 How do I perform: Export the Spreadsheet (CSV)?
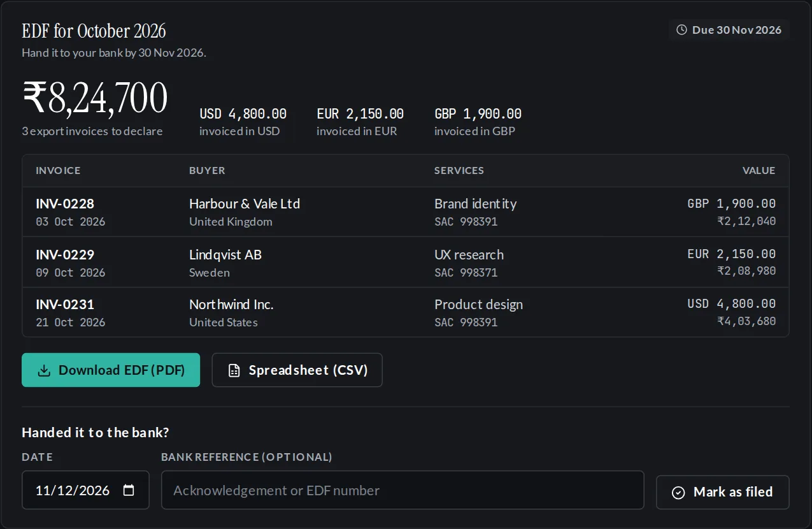tap(297, 370)
